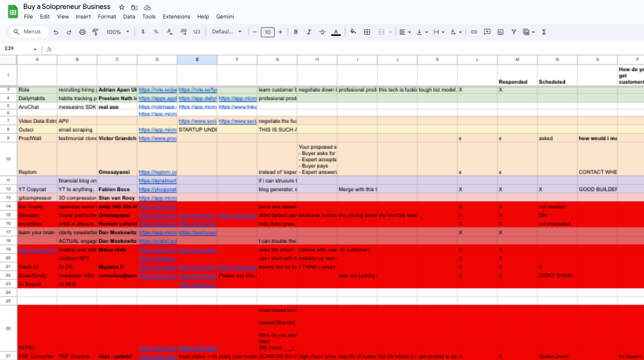
Task: Increase font size with plus button
Action: 281,32
